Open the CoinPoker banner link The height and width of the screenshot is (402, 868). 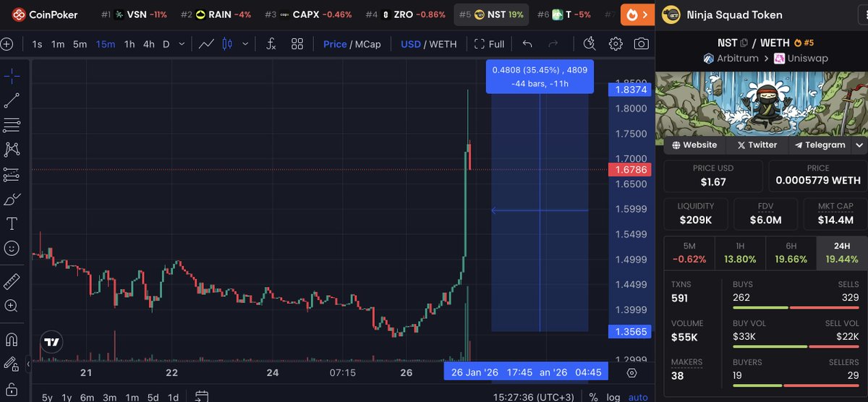[44, 14]
